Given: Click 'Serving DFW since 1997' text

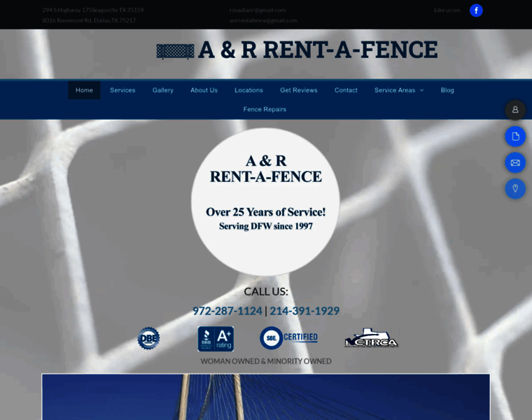Looking at the screenshot, I should (x=266, y=226).
